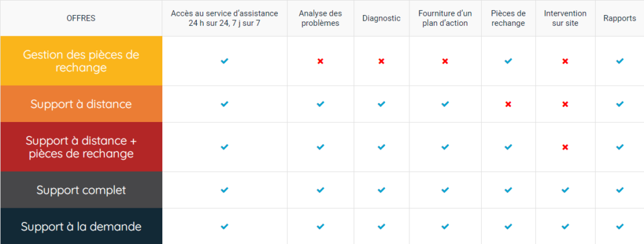
Task: Click the Analyse des problèmes cross in Gestion des pièces row
Action: [320, 61]
